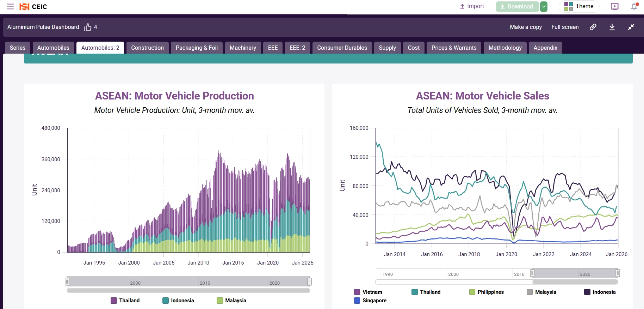The image size is (644, 309).
Task: Open the hamburger menu
Action: coord(10,7)
